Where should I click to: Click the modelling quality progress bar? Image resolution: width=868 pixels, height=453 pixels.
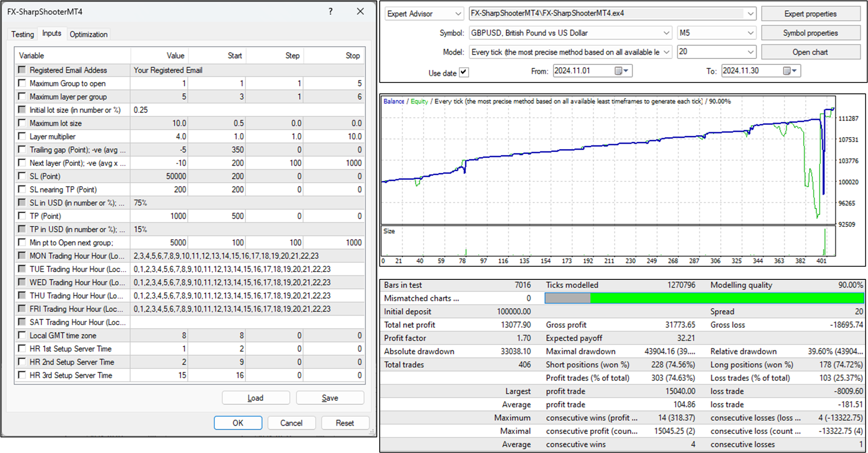pos(704,298)
